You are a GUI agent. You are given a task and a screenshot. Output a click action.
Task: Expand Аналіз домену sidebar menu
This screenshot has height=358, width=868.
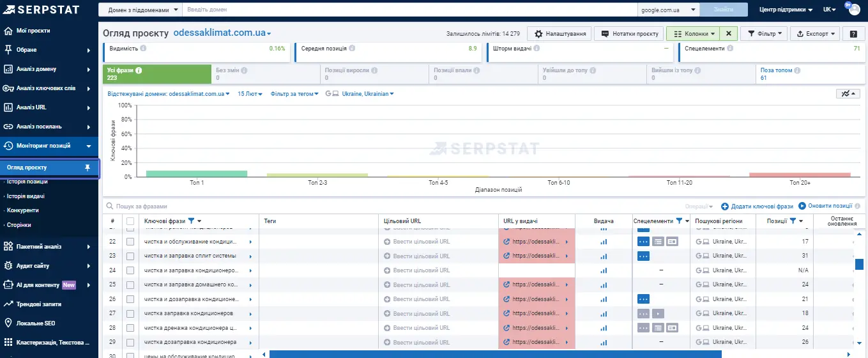(x=49, y=69)
